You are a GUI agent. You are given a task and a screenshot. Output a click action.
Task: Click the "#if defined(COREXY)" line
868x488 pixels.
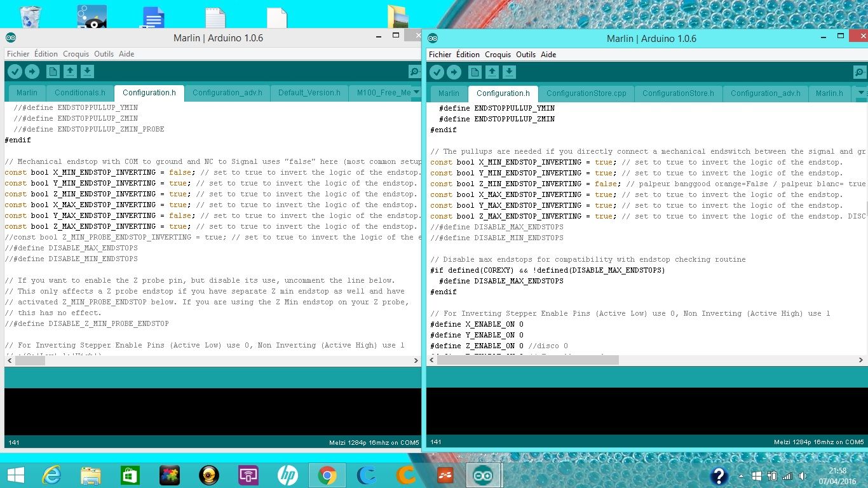pyautogui.click(x=548, y=270)
